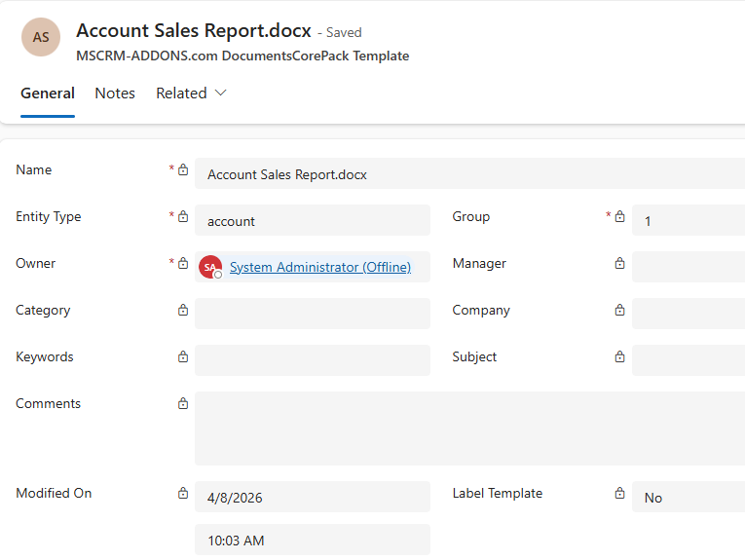Click the AS record avatar circle
This screenshot has height=560, width=745.
[x=41, y=37]
